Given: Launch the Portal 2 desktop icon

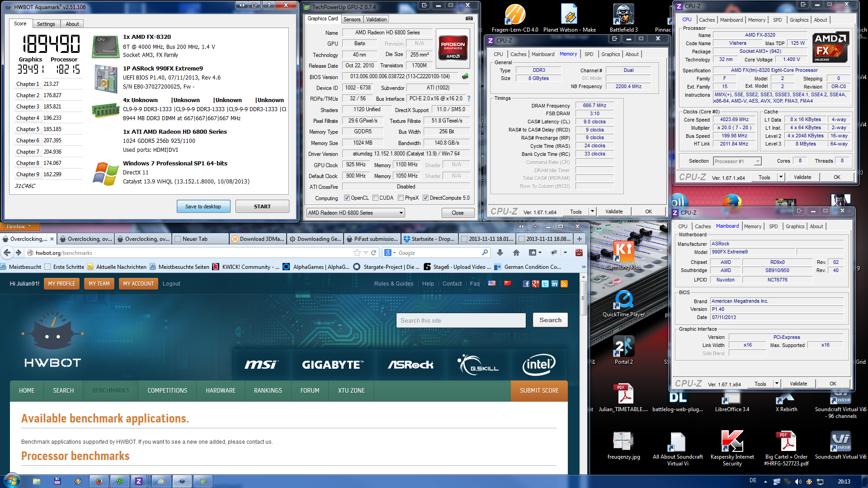Looking at the screenshot, I should click(x=624, y=350).
